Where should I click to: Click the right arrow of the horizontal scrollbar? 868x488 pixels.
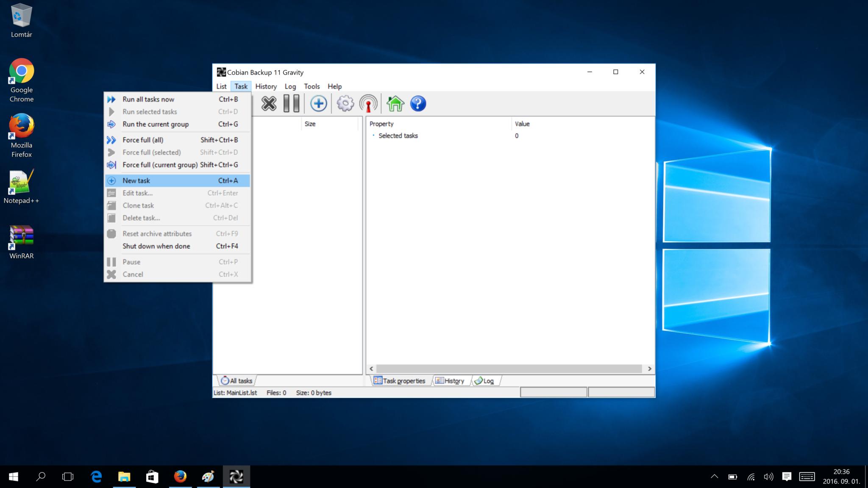pos(650,369)
